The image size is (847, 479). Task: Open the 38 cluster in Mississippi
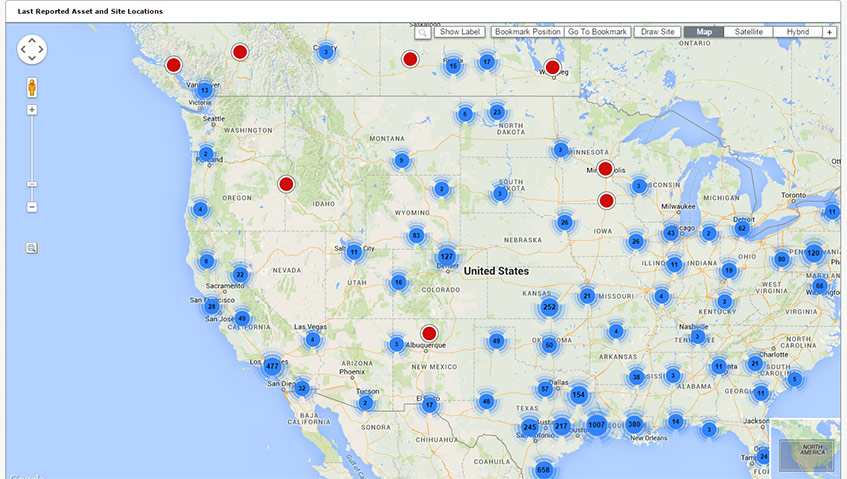coord(636,377)
